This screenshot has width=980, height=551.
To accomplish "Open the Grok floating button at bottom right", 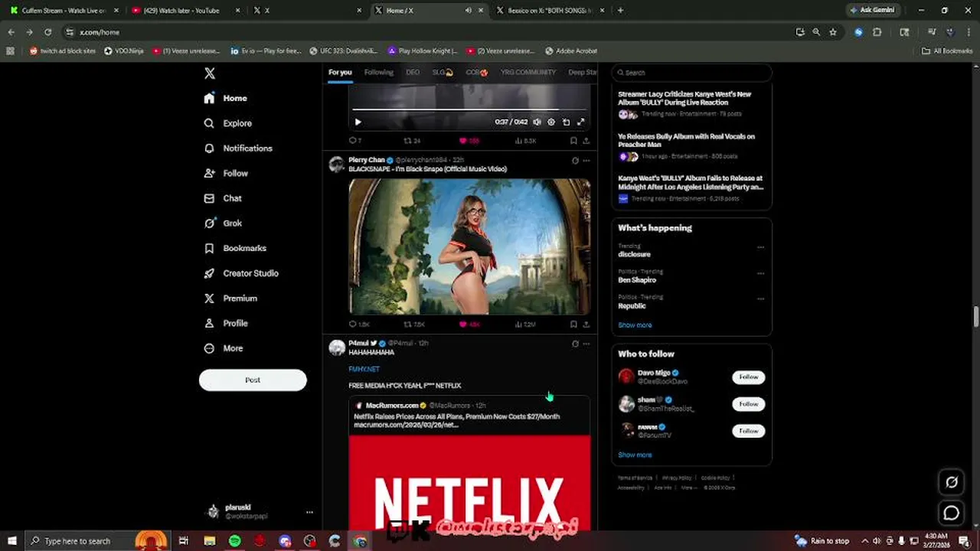I will (x=952, y=482).
